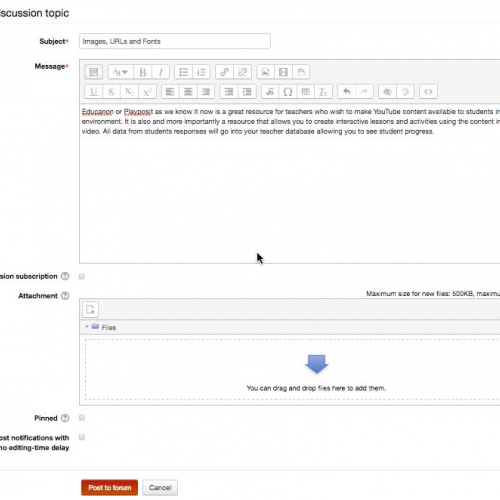Apply superscript formatting
This screenshot has height=500, width=500.
147,91
